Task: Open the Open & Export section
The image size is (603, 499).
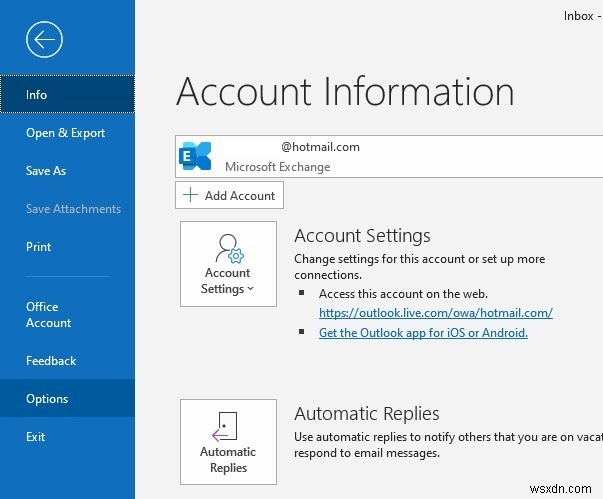Action: [67, 133]
